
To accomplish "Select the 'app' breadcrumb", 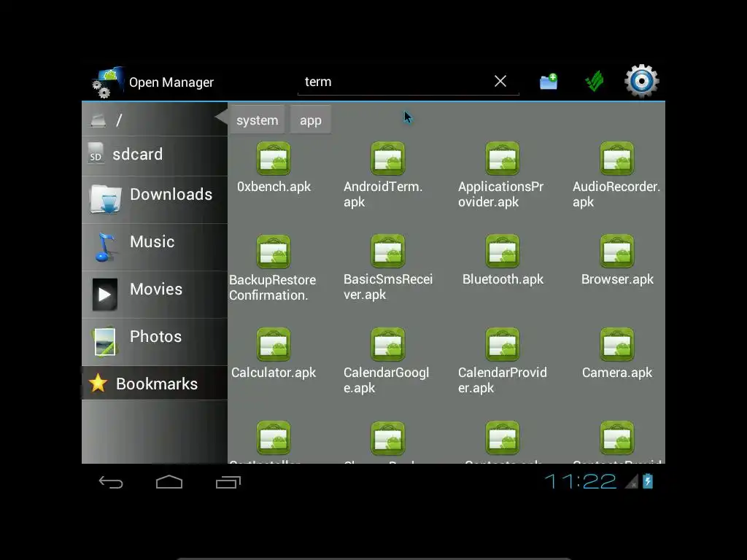I will (311, 120).
